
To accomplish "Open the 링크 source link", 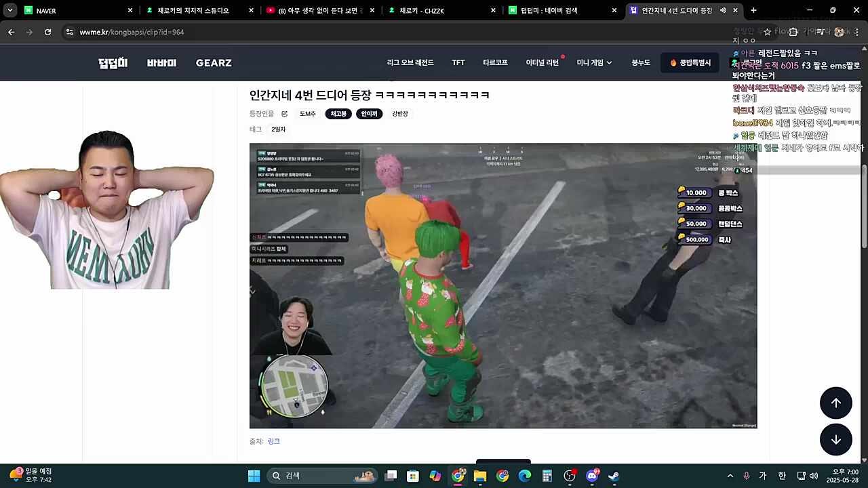I will [x=273, y=441].
